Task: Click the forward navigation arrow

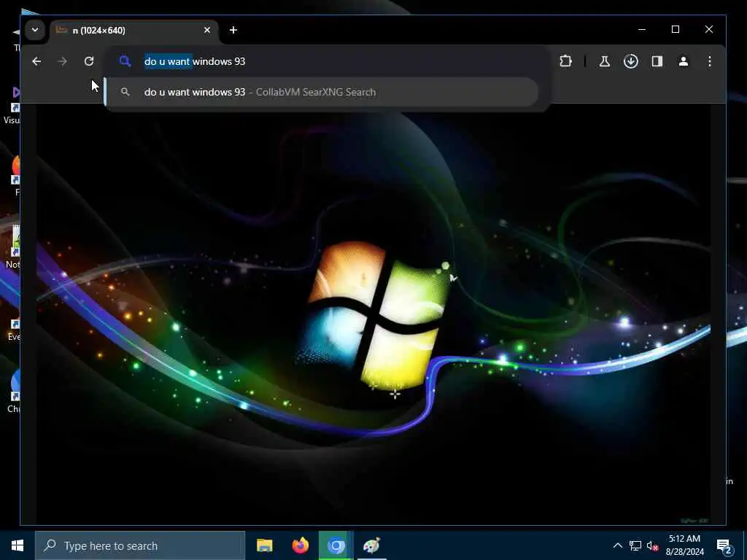Action: click(x=62, y=61)
